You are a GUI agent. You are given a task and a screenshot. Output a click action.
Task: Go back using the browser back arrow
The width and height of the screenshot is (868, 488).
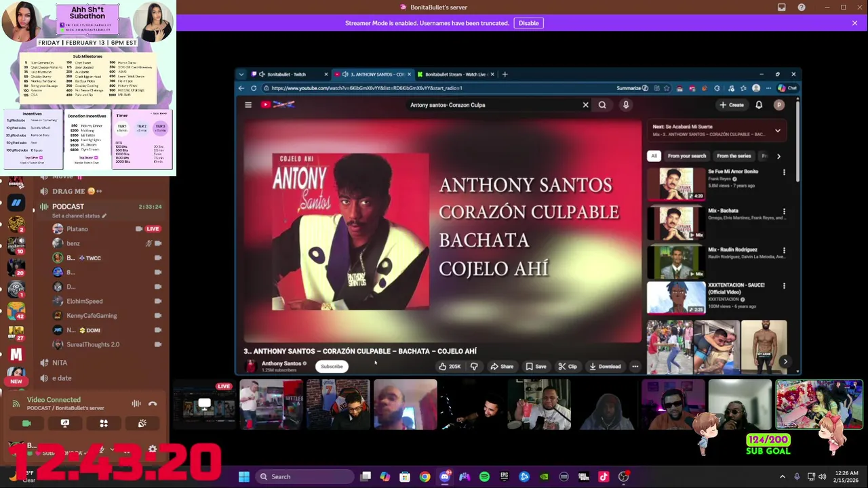(241, 88)
